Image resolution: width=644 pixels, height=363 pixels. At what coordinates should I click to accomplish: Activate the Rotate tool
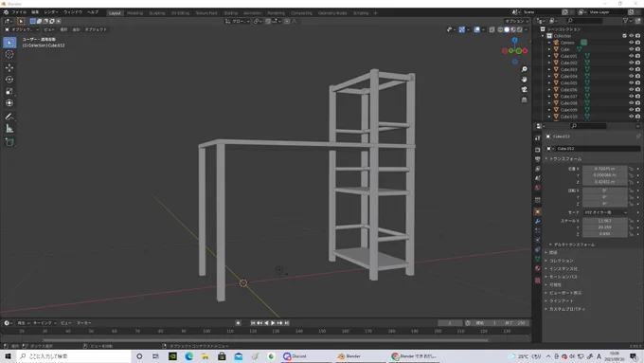point(9,80)
